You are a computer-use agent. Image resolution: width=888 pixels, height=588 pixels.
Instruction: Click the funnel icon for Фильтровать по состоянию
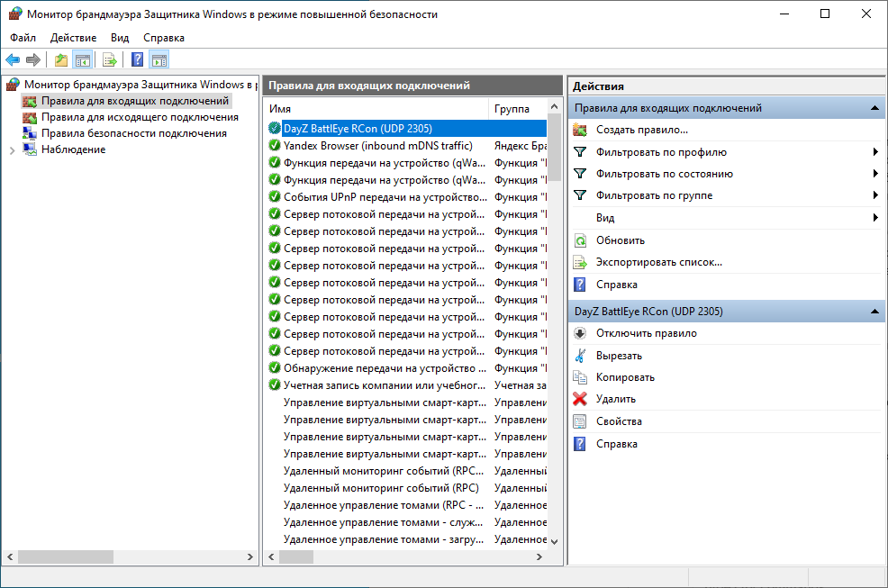click(x=580, y=174)
